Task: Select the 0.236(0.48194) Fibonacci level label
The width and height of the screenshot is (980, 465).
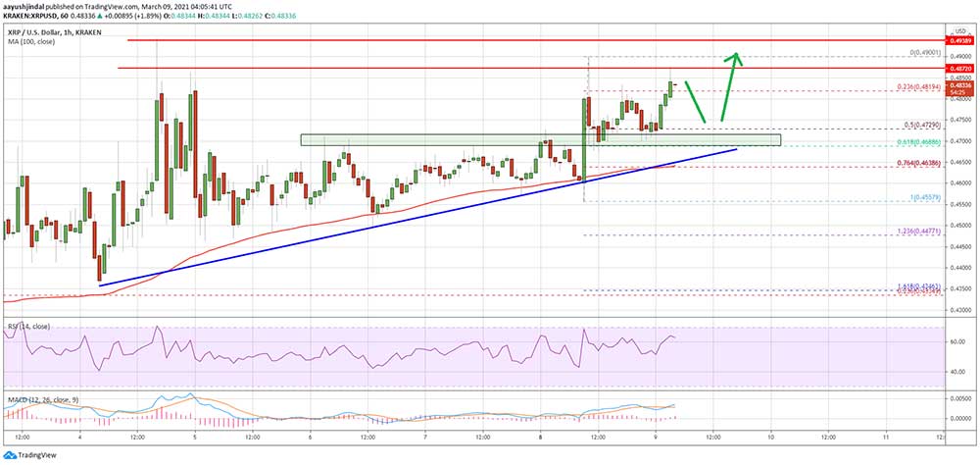Action: 919,88
